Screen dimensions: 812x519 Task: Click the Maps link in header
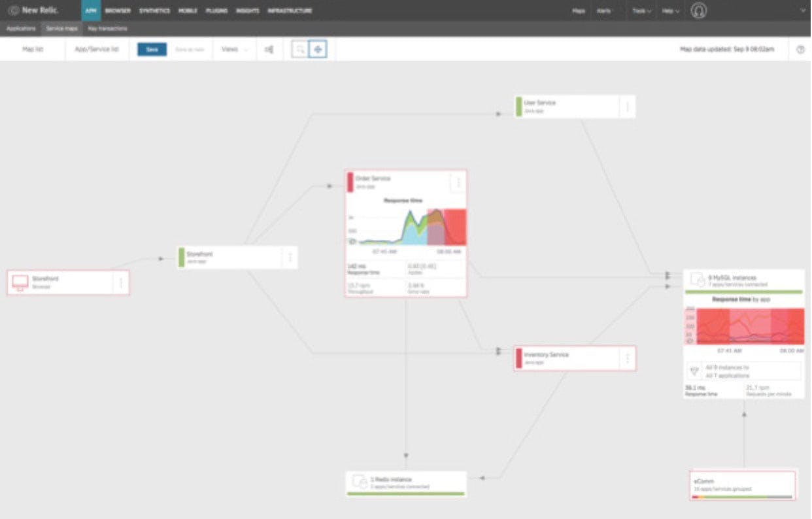click(579, 10)
